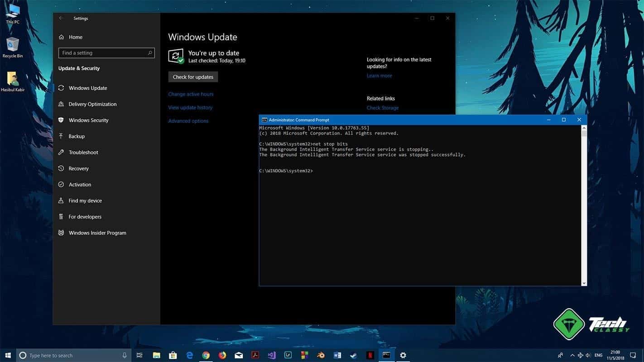Viewport: 644px width, 362px height.
Task: Go to Settings Home
Action: (75, 37)
